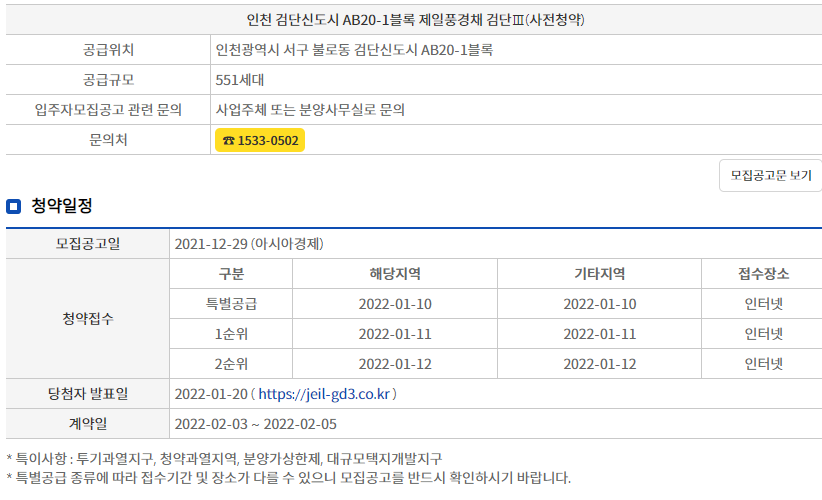Image resolution: width=822 pixels, height=500 pixels.
Task: Click 인터넷 in the 2순위 row
Action: point(763,364)
